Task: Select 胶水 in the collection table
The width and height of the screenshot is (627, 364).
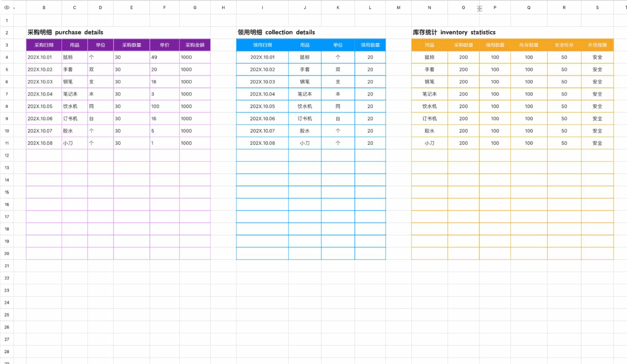Action: [305, 131]
